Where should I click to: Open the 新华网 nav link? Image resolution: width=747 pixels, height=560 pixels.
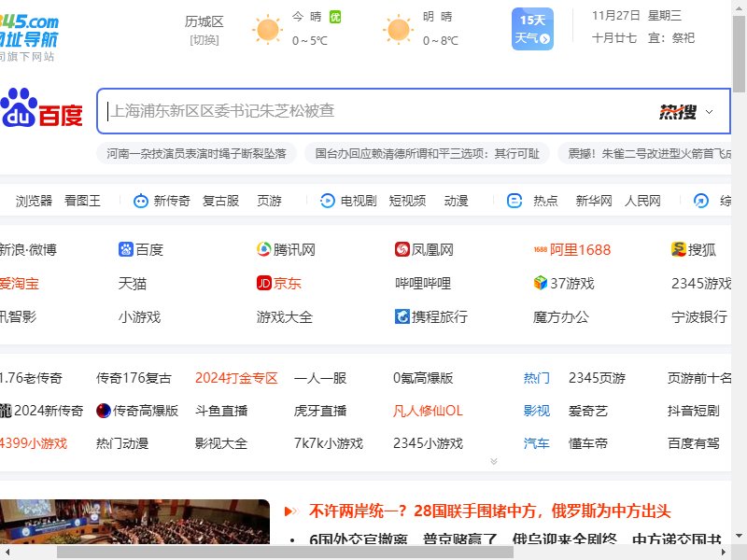(594, 201)
